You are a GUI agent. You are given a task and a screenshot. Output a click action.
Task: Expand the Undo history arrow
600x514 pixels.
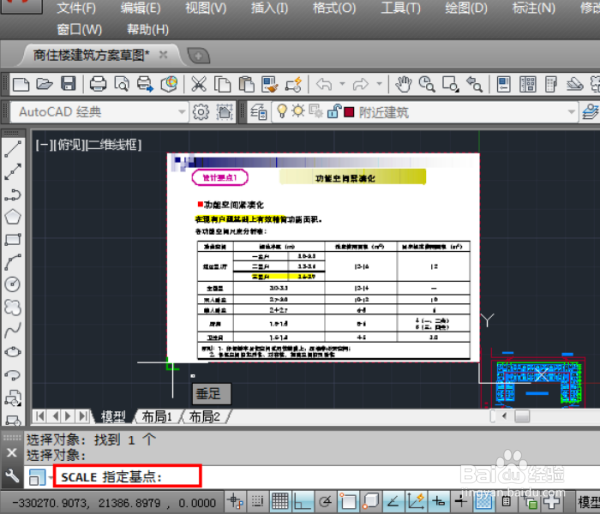342,83
